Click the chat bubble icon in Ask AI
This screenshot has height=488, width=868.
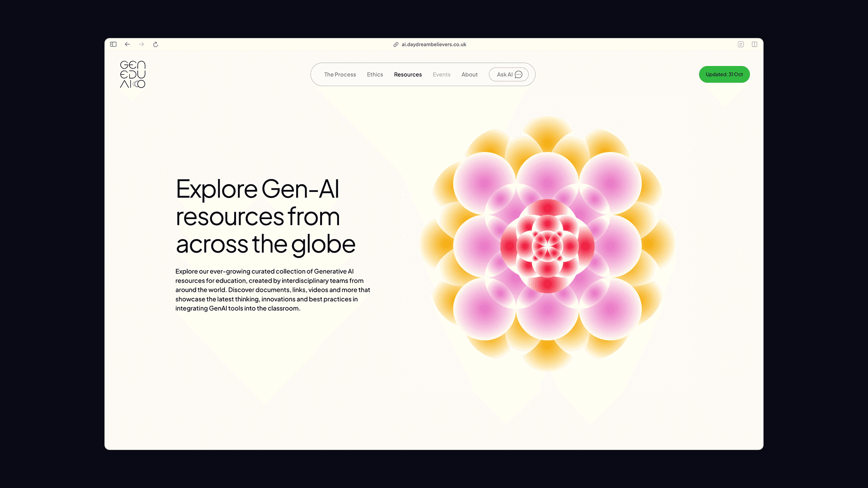519,75
